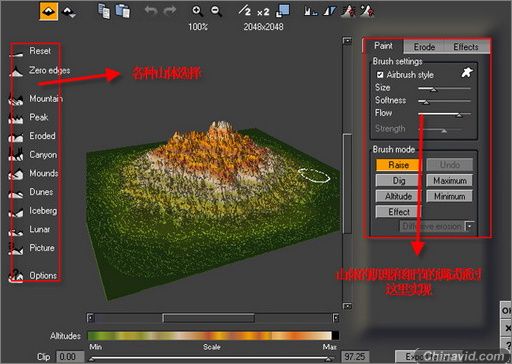The width and height of the screenshot is (512, 364).
Task: Apply the Lunar preset icon
Action: [x=16, y=231]
